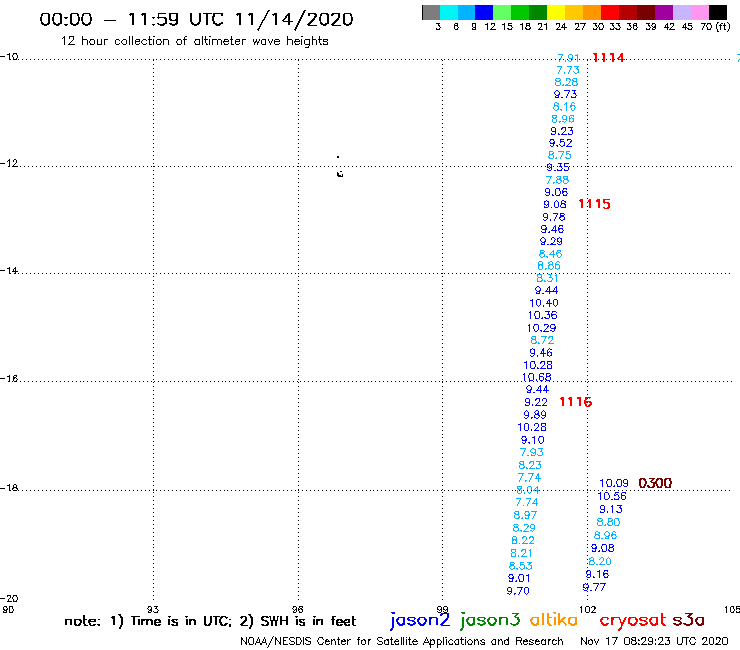Screen dimensions: 740x650
Task: Click wave height value 9.01
Action: coord(519,578)
